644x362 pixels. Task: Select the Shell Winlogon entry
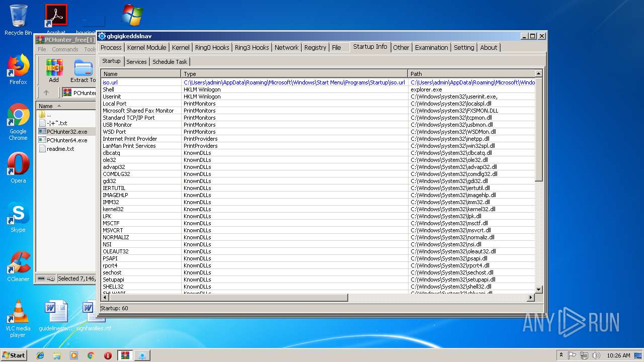[x=317, y=89]
